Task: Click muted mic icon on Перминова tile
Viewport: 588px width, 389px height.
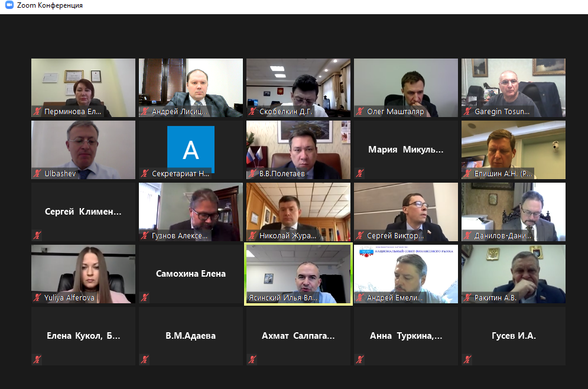Action: pyautogui.click(x=37, y=111)
